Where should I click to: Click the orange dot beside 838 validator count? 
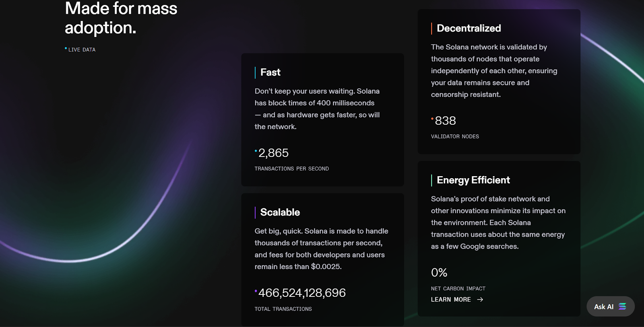pyautogui.click(x=432, y=119)
